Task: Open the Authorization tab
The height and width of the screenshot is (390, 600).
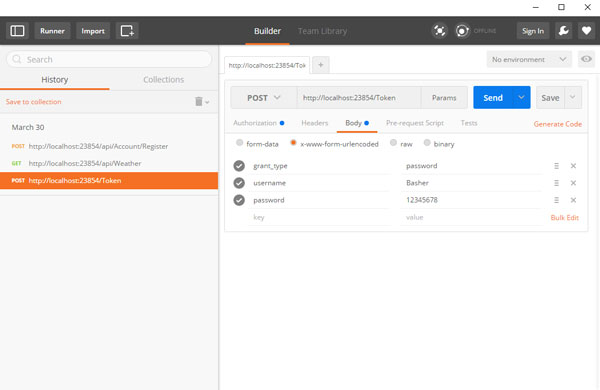Action: pos(259,123)
